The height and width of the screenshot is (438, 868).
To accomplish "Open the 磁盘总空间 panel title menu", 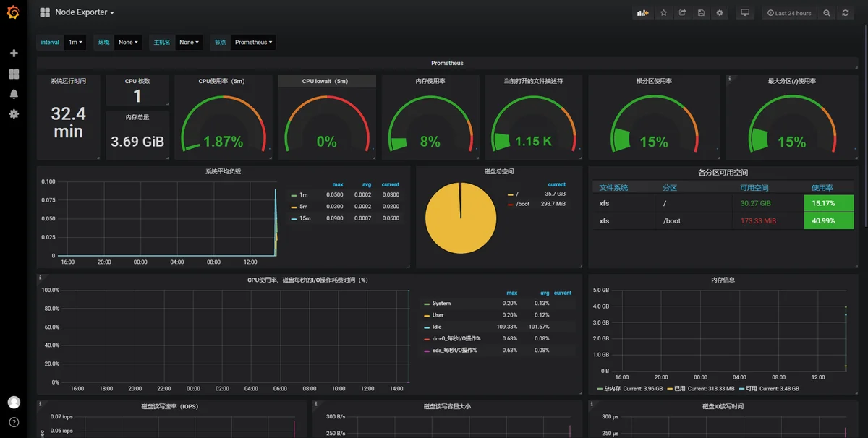I will pyautogui.click(x=499, y=171).
